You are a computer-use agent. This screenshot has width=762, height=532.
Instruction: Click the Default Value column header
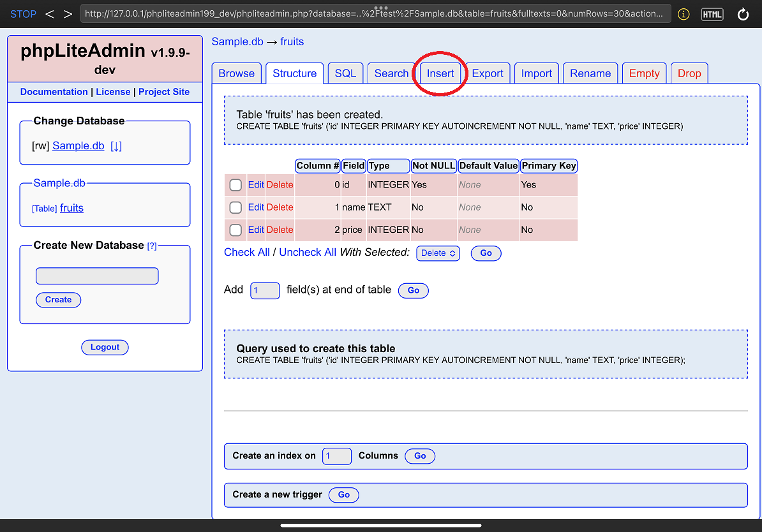pos(488,166)
